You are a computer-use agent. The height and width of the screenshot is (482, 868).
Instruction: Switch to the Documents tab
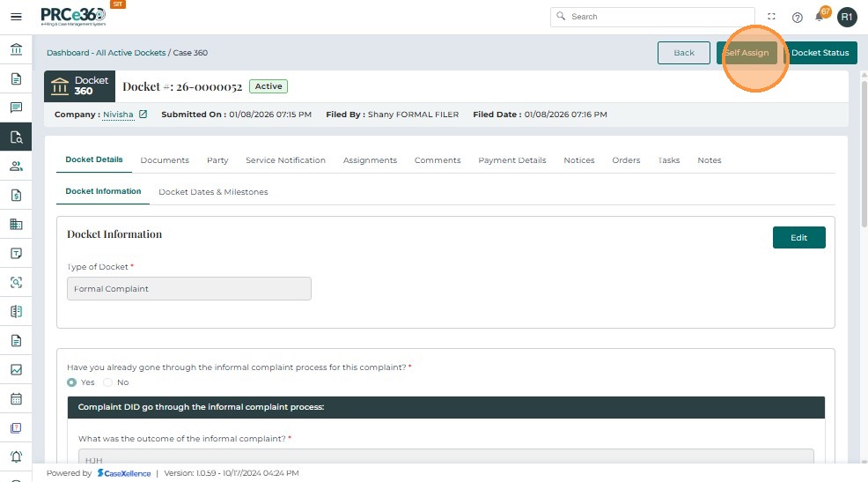pos(165,160)
